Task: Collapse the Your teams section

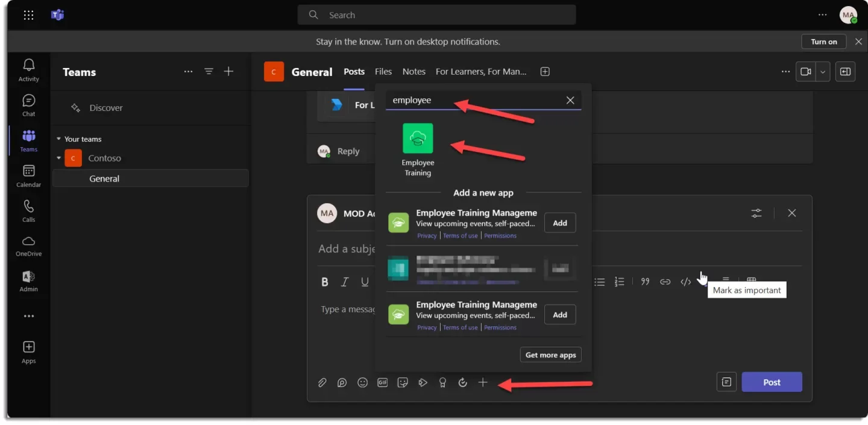Action: coord(58,139)
